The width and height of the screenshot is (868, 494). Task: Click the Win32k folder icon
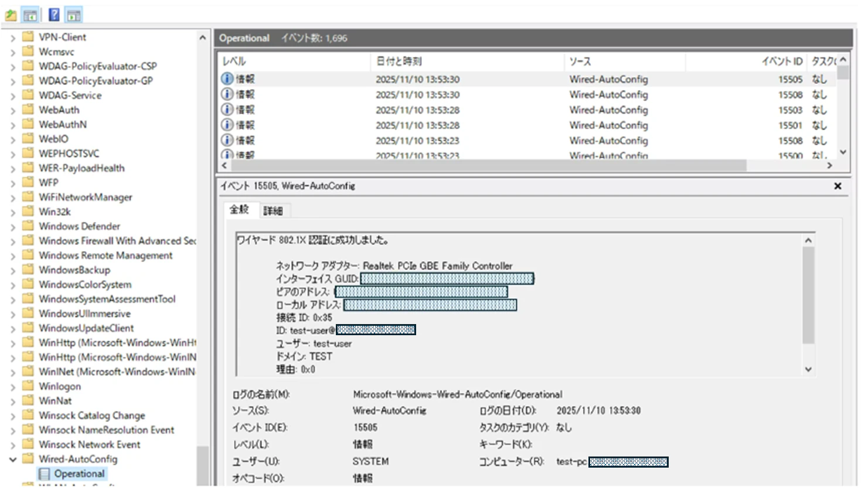pyautogui.click(x=28, y=211)
